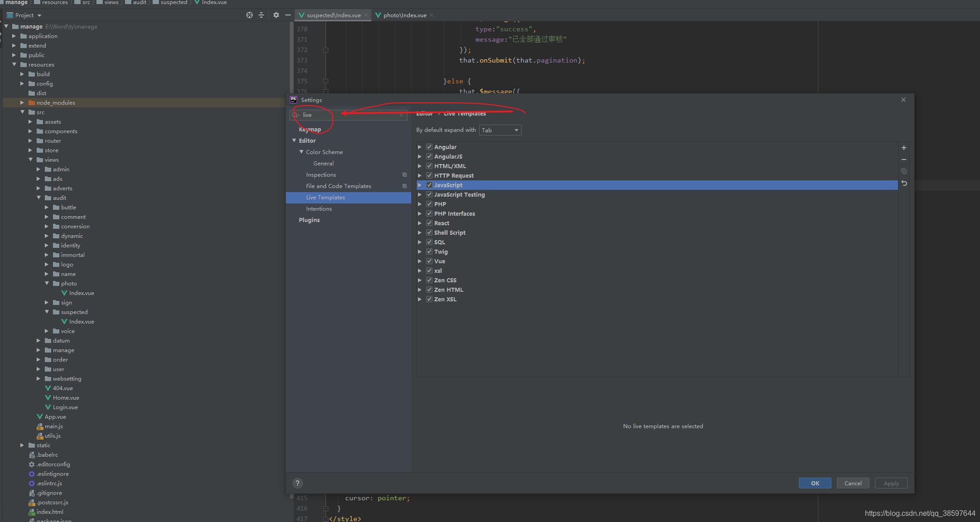
Task: Disable the Zen HTML template group
Action: pos(429,290)
